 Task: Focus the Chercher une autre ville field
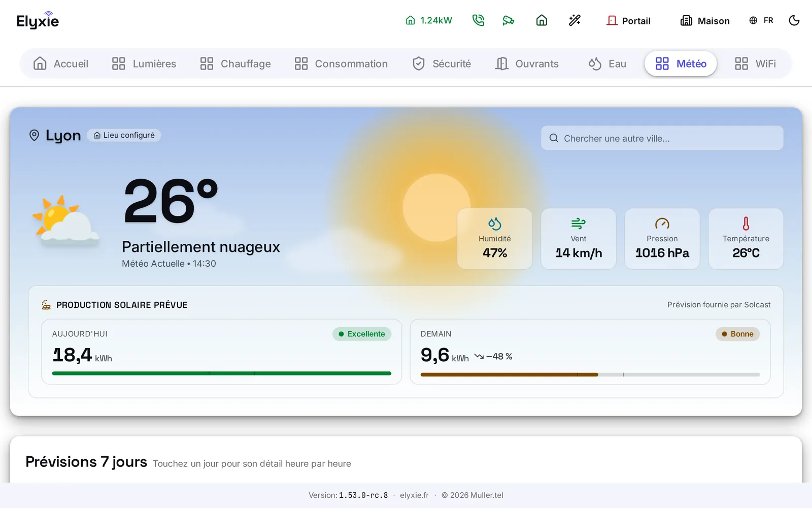662,138
